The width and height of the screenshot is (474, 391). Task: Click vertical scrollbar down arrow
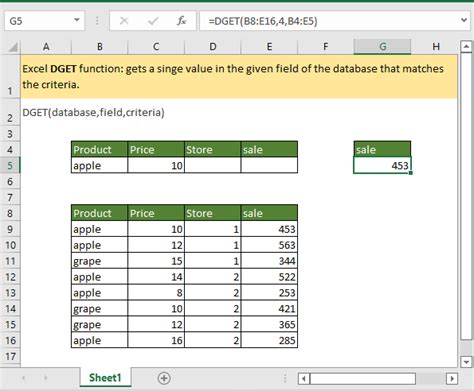pyautogui.click(x=466, y=362)
